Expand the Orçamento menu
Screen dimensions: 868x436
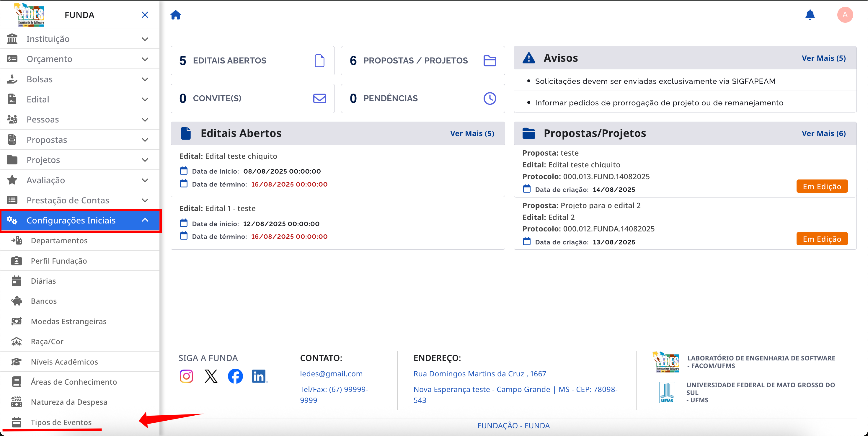(145, 59)
